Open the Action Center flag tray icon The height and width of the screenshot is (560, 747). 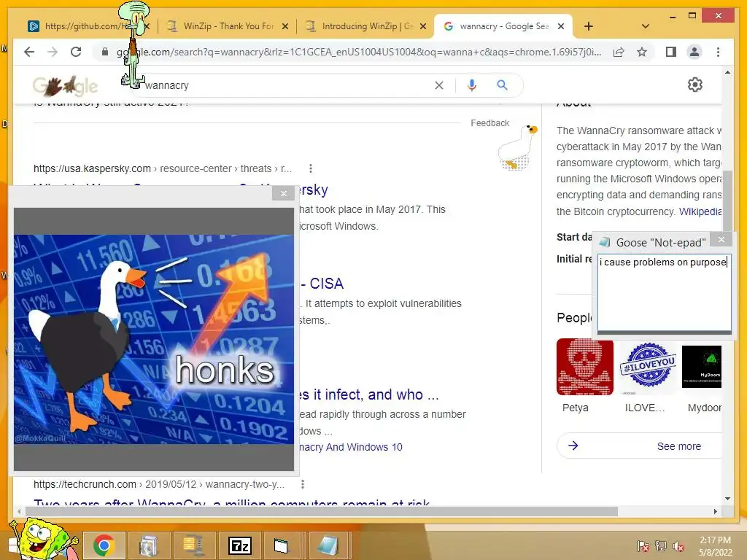point(643,546)
